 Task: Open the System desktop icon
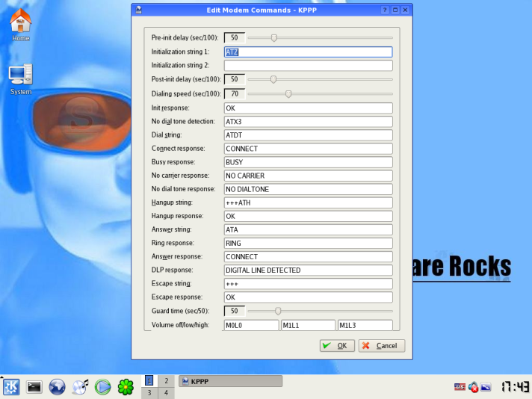(x=21, y=79)
